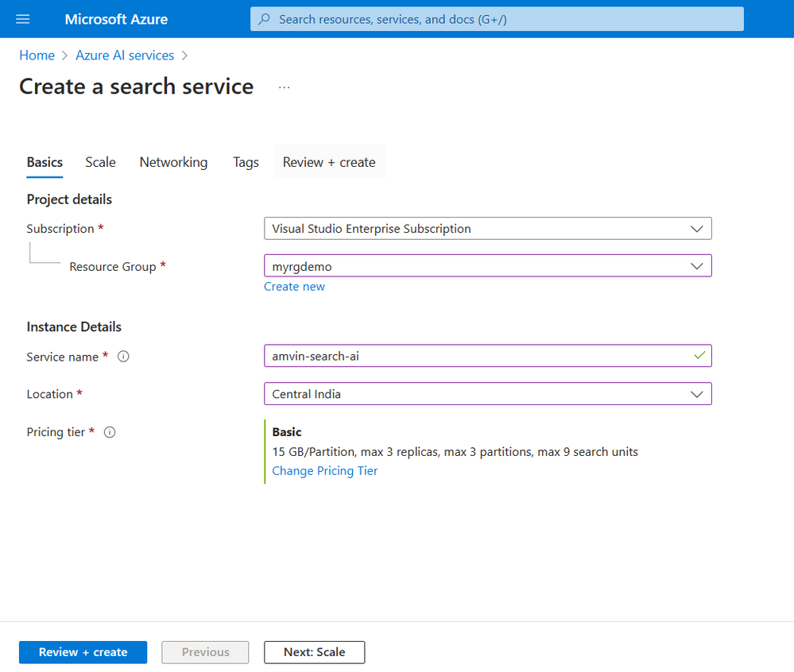The image size is (794, 672).
Task: Click the Pricing tier field label
Action: (x=56, y=432)
